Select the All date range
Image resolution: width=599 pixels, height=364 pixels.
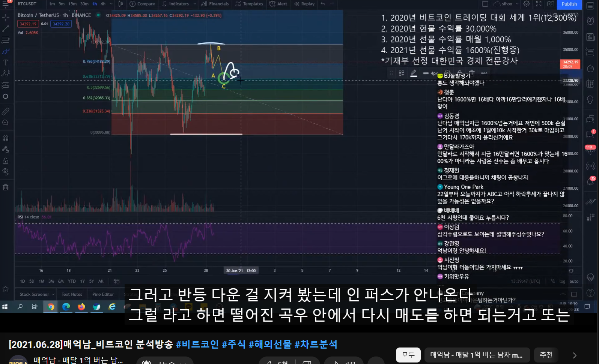[101, 281]
